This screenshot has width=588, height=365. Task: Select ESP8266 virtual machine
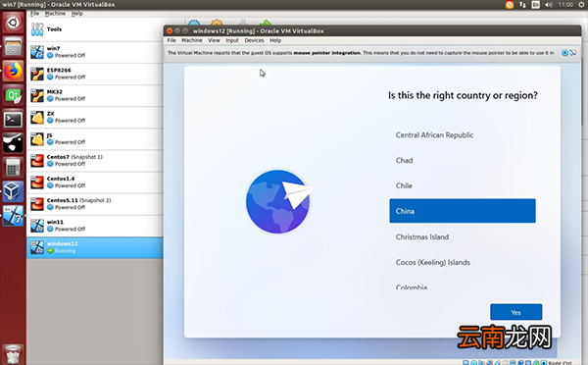pos(94,74)
